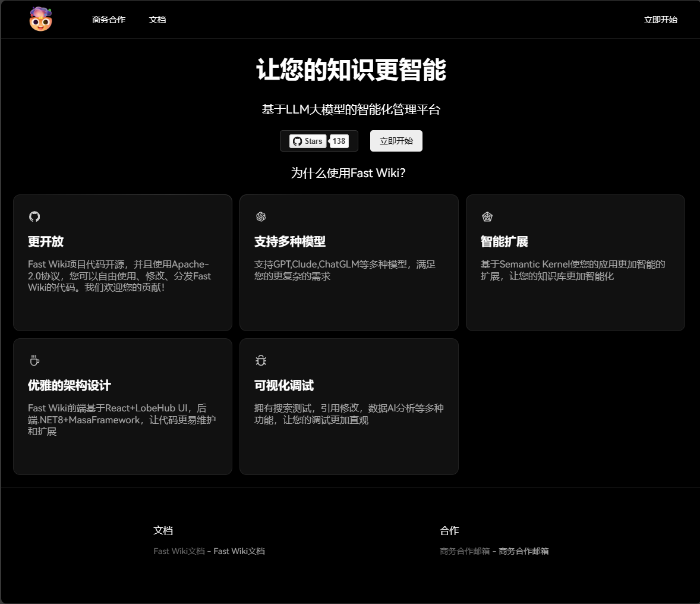Select the 可视化调试 card title
This screenshot has width=700, height=604.
click(284, 386)
